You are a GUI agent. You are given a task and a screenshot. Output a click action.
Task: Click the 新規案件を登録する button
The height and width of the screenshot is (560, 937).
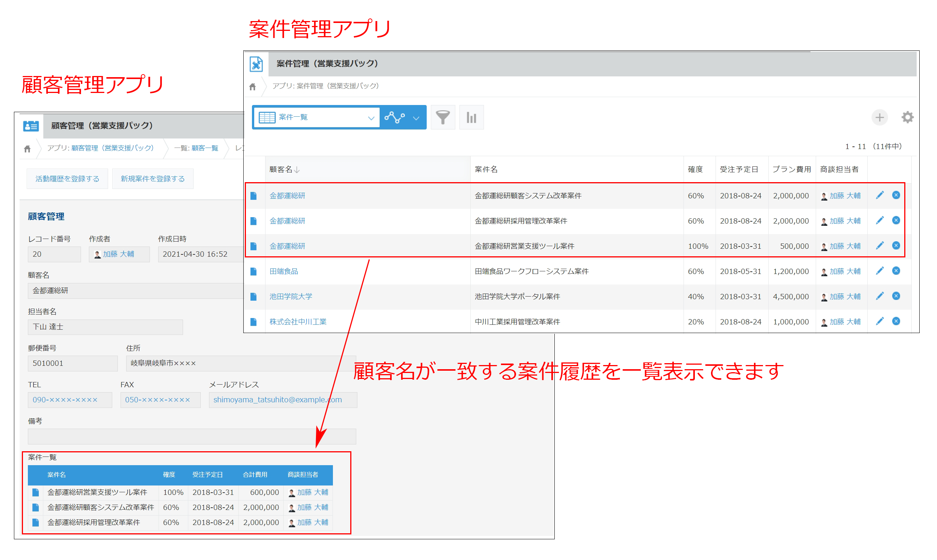pos(153,178)
